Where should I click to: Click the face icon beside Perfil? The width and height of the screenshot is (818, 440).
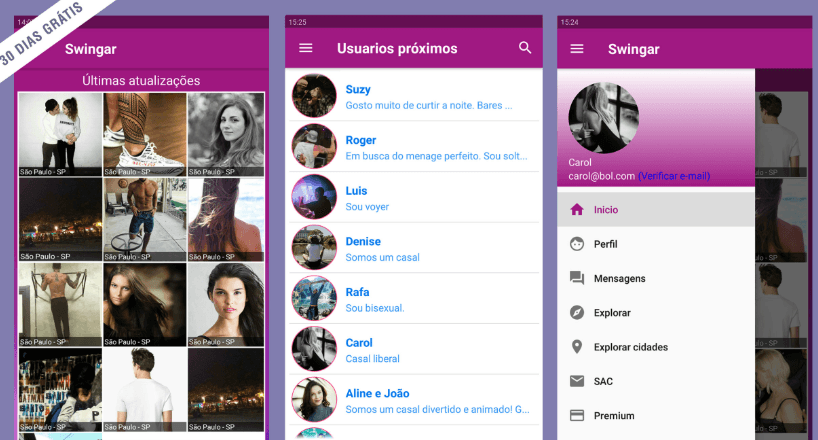click(x=576, y=244)
